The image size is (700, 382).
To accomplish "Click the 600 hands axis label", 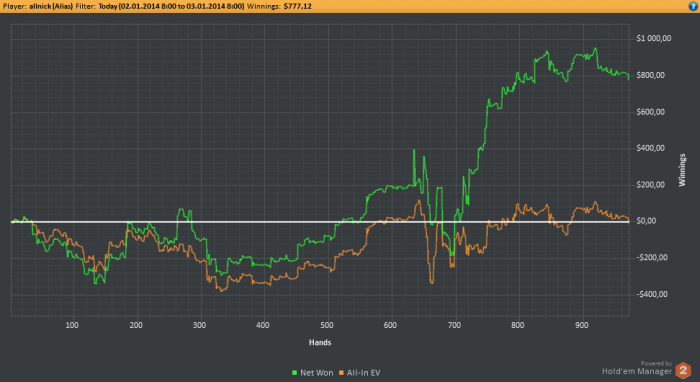I will click(x=390, y=325).
